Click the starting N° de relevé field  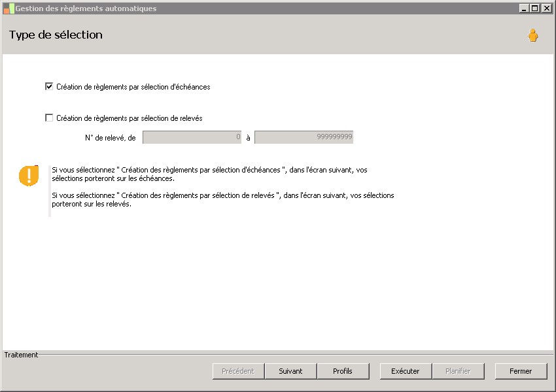coord(192,137)
